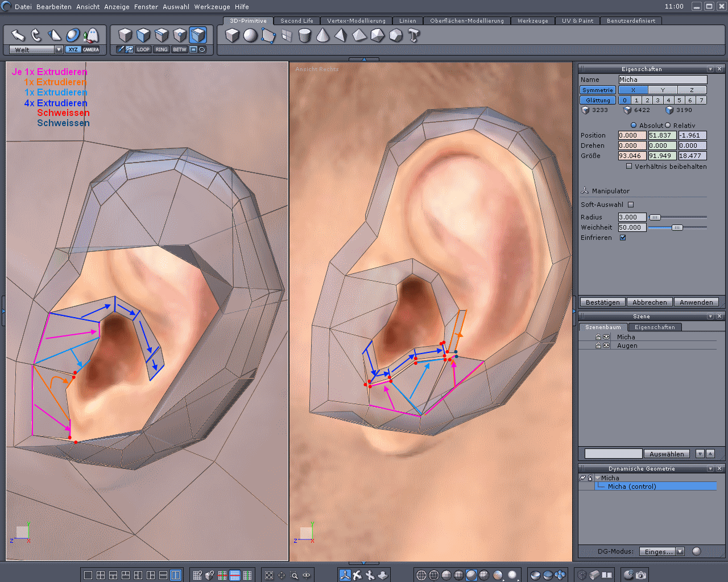Image resolution: width=728 pixels, height=582 pixels.
Task: Select the cylinder primitive icon
Action: point(305,36)
